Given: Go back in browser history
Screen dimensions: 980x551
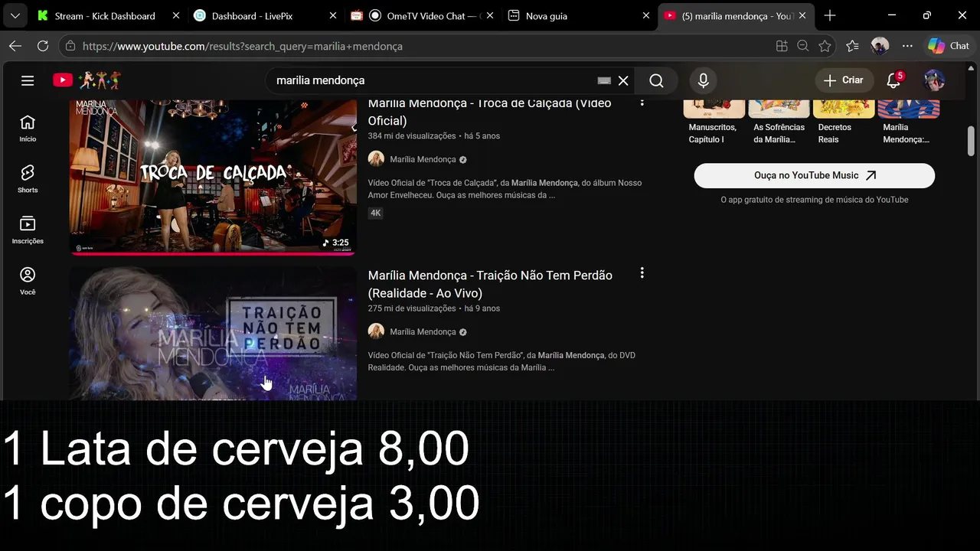Looking at the screenshot, I should pos(15,46).
